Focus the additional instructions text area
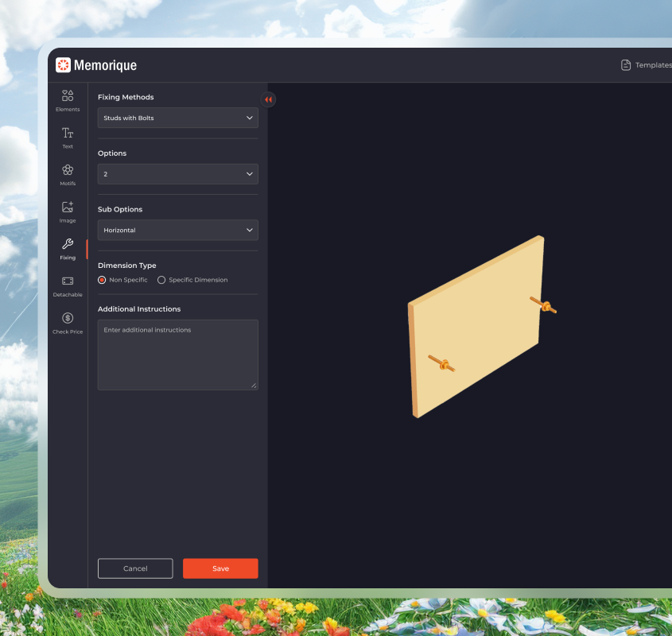The width and height of the screenshot is (672, 636). click(x=177, y=355)
